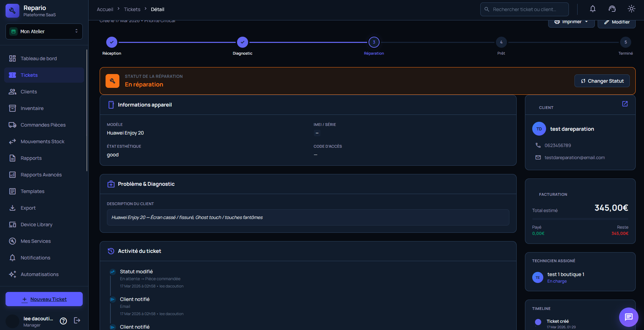
Task: Click the help question mark icon
Action: pos(63,321)
